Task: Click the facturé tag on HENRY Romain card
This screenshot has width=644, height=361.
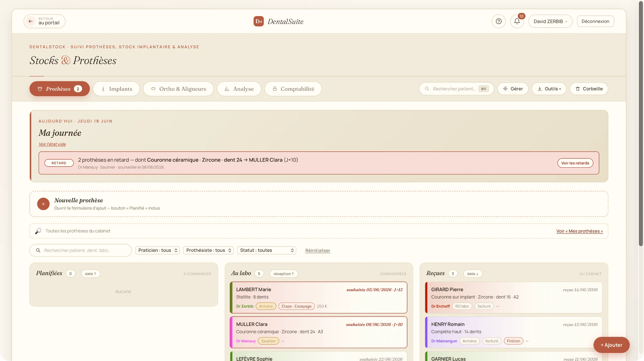Action: point(491,341)
